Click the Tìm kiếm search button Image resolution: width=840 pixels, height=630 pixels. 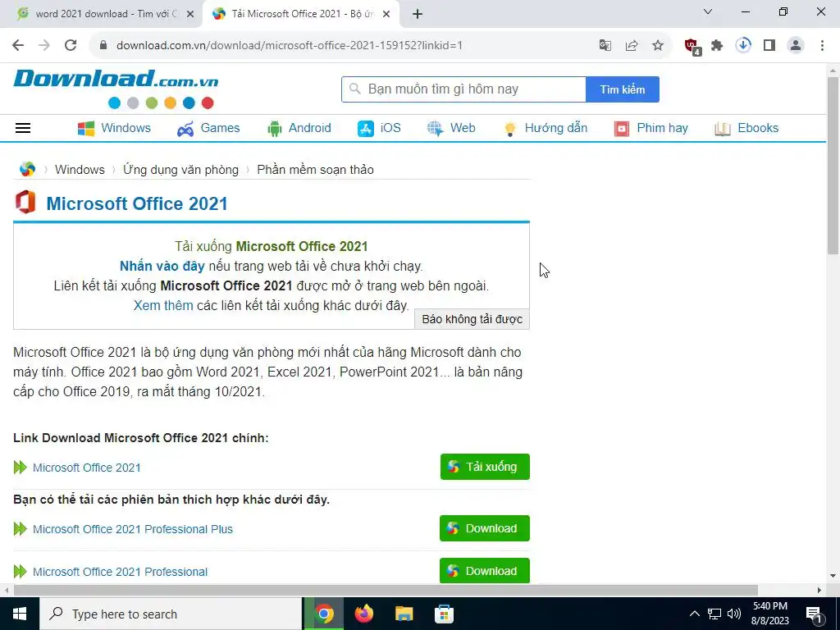point(623,89)
